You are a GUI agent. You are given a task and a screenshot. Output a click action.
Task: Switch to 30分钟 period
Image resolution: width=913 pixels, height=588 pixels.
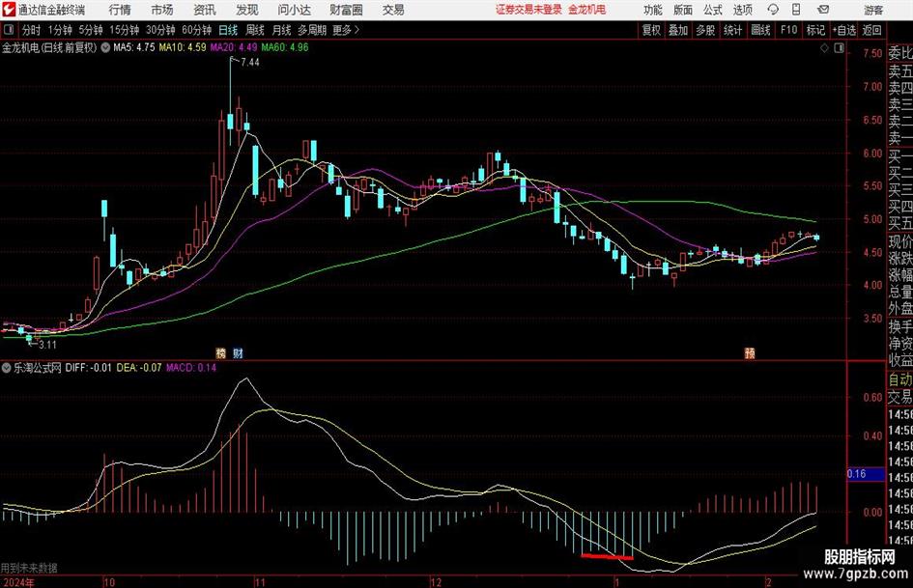click(160, 30)
